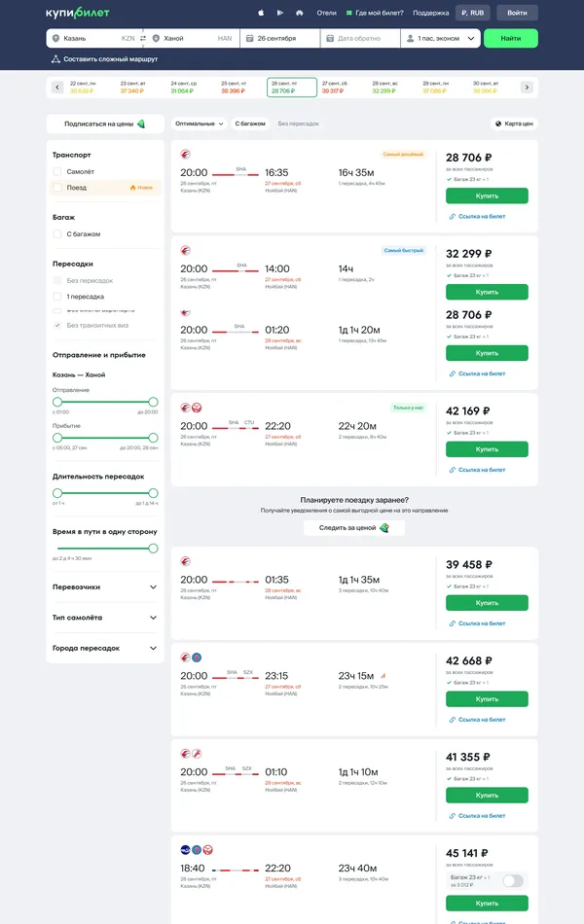Check the Самолёт transport checkbox
This screenshot has height=924, width=584.
(57, 172)
